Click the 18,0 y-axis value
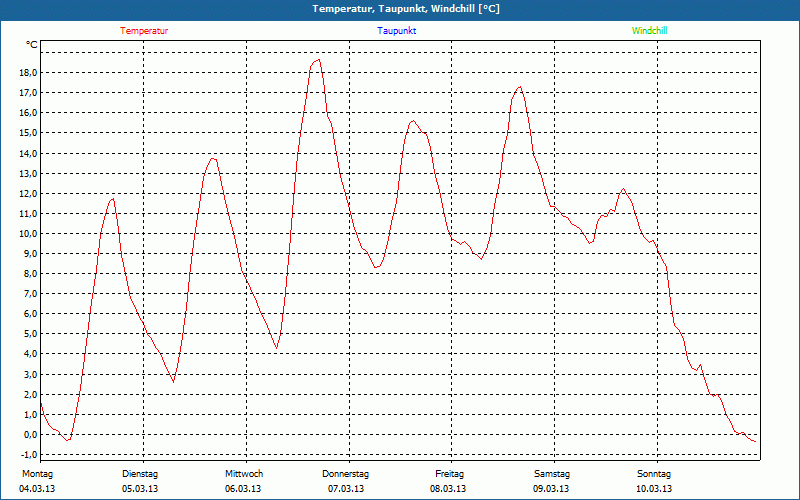This screenshot has width=800, height=500. coord(28,72)
